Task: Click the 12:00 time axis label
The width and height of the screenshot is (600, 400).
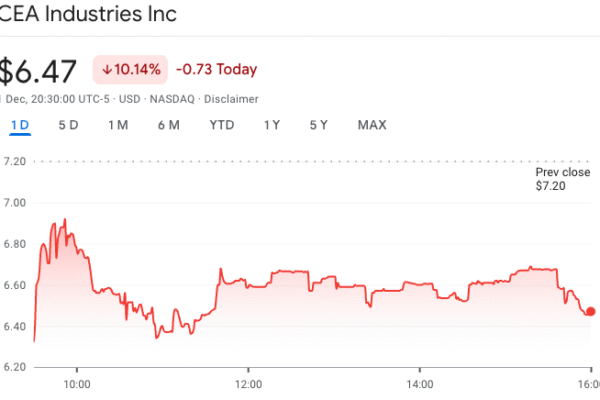Action: [x=248, y=383]
